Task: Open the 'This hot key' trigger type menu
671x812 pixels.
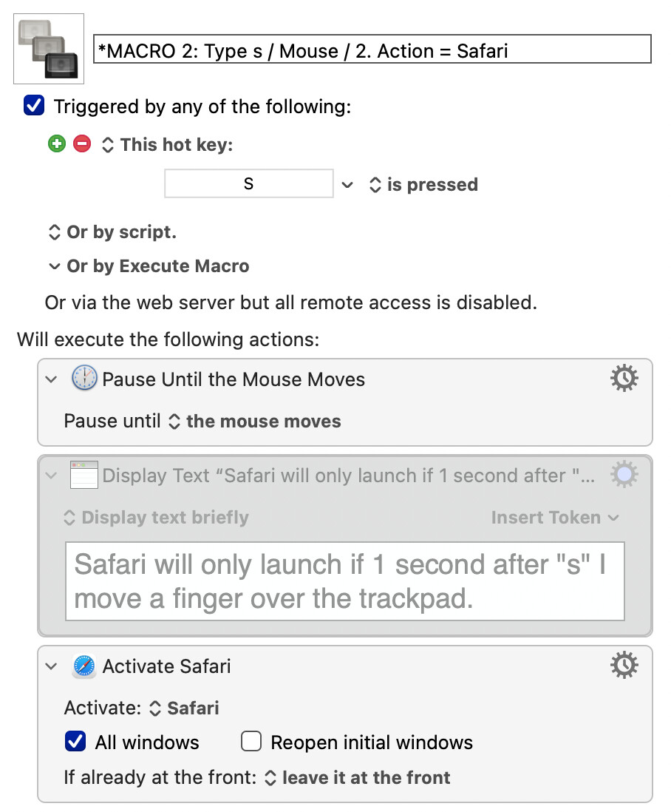Action: (167, 144)
